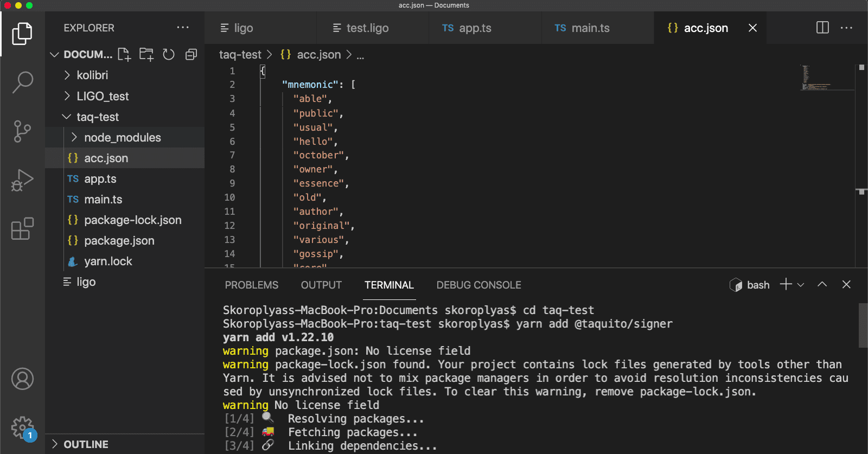
Task: Split the editor to the right
Action: coord(822,28)
